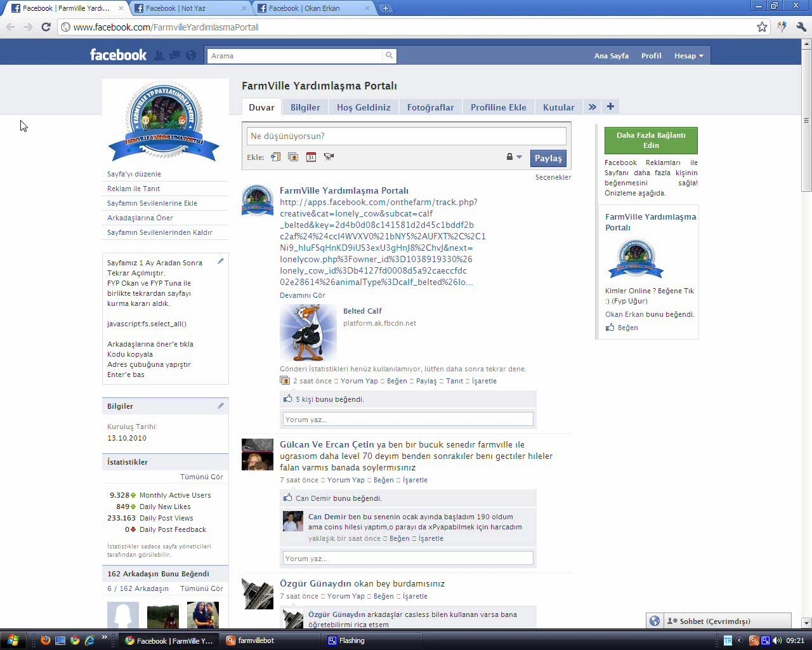Image resolution: width=812 pixels, height=650 pixels.
Task: Click the Ne düşünüyorsun? status box
Action: pos(406,136)
